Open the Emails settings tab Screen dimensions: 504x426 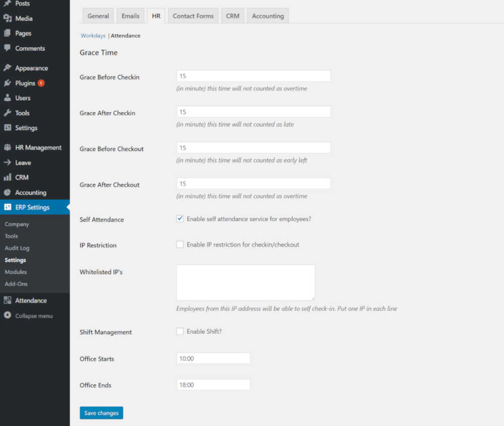(x=130, y=16)
